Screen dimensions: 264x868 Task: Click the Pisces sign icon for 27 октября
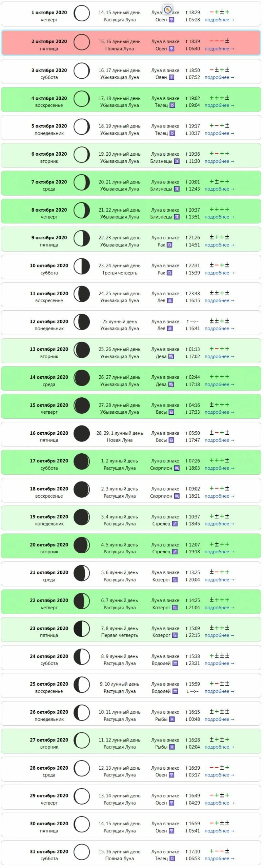click(172, 747)
